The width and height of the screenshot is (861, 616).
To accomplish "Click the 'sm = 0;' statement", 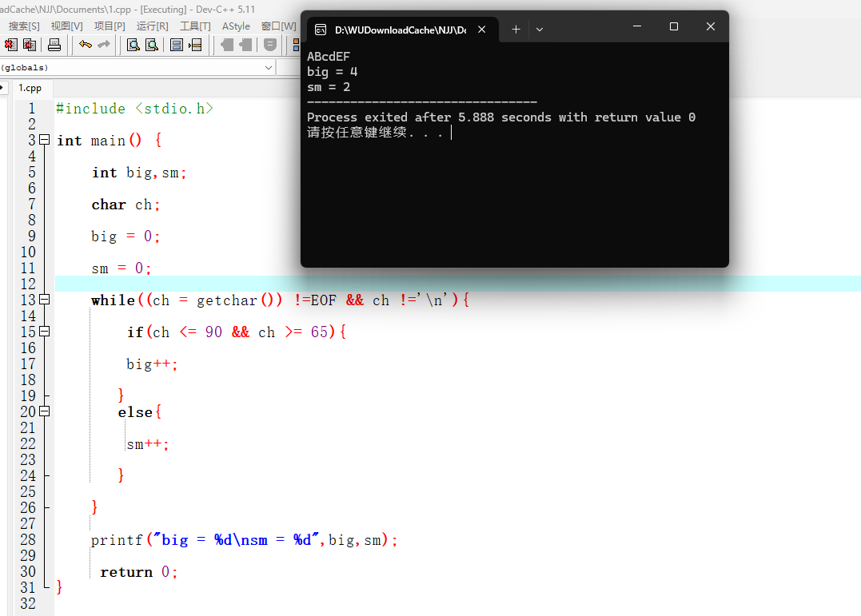I will 122,268.
